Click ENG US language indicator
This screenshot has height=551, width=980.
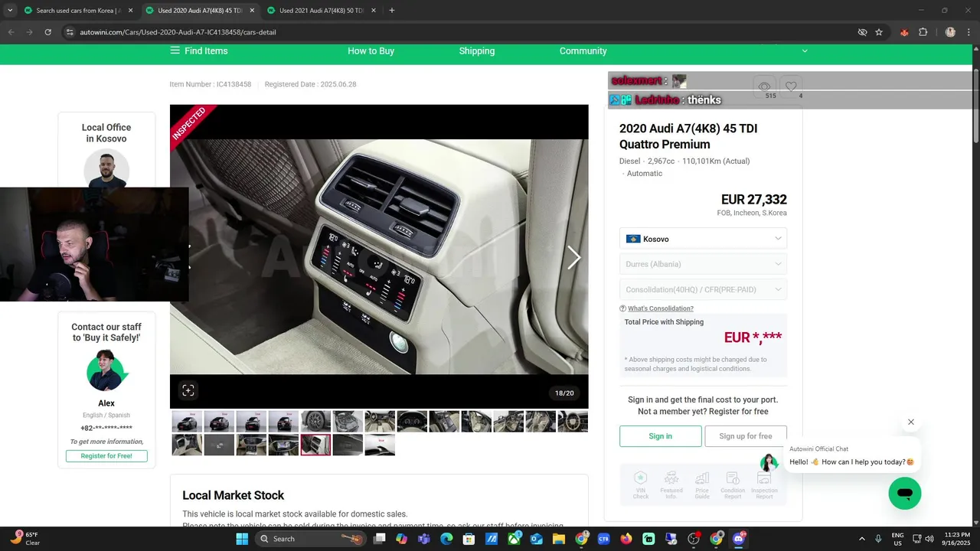tap(897, 539)
